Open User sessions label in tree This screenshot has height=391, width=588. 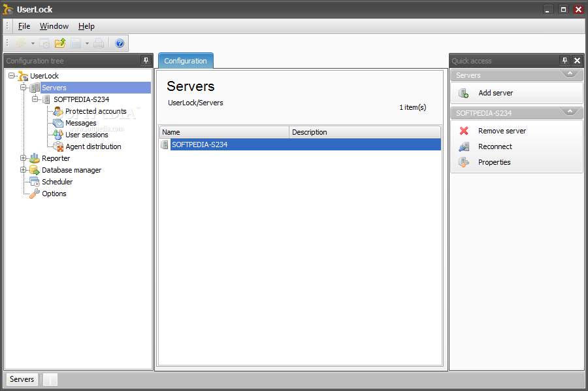tap(87, 135)
